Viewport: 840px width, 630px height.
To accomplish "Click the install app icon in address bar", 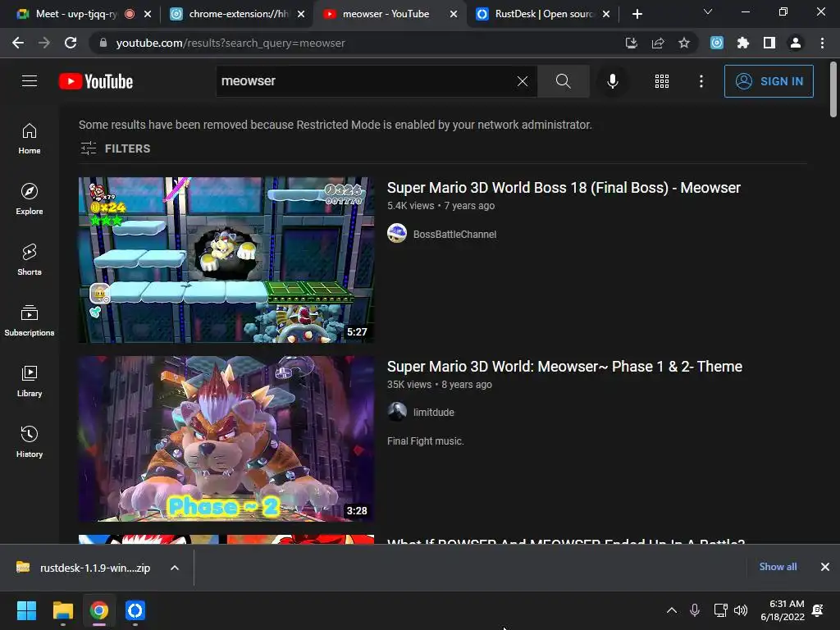I will pos(632,43).
